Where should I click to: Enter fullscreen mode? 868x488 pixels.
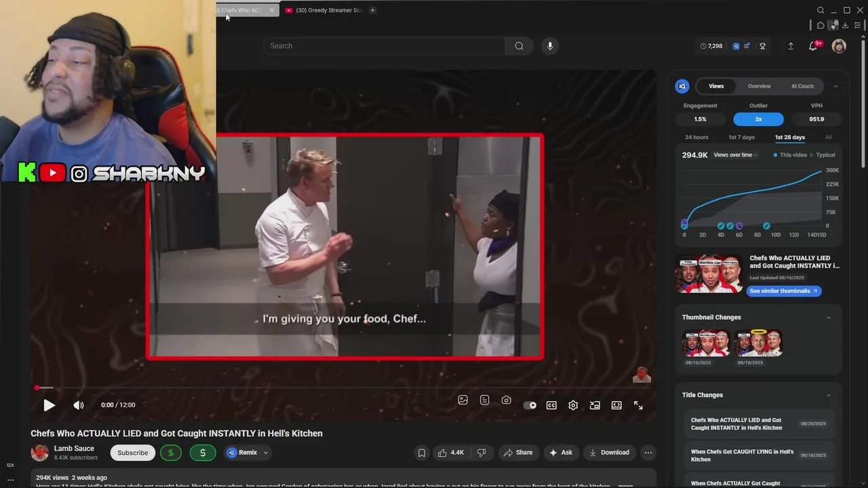coord(638,405)
